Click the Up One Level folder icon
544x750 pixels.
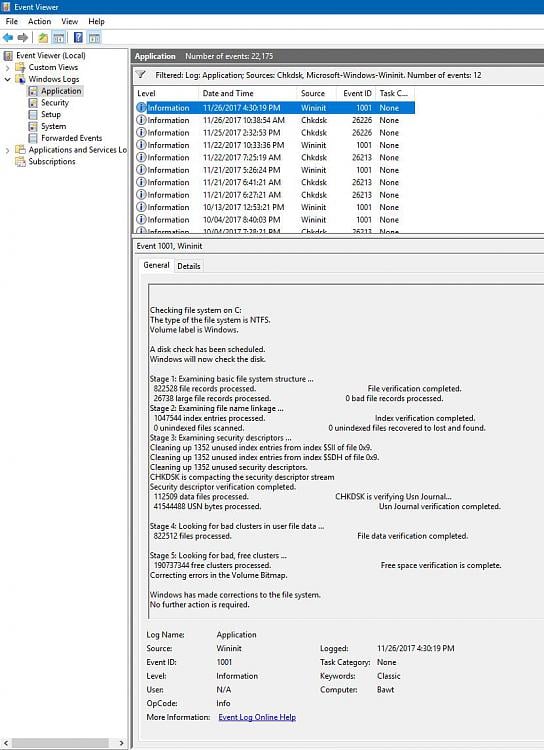tap(43, 37)
